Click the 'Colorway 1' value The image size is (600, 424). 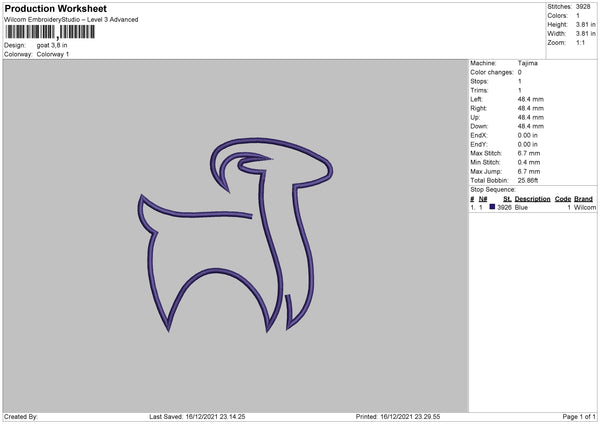53,54
